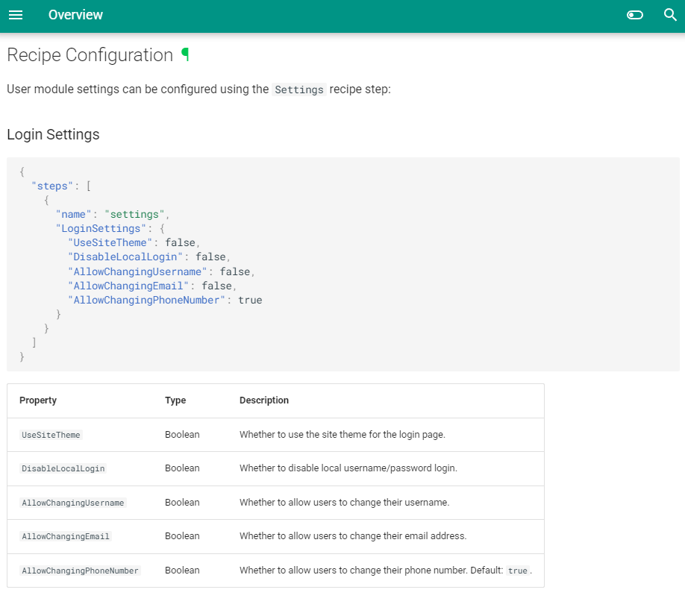
Task: Click the Default true code badge
Action: [x=518, y=571]
